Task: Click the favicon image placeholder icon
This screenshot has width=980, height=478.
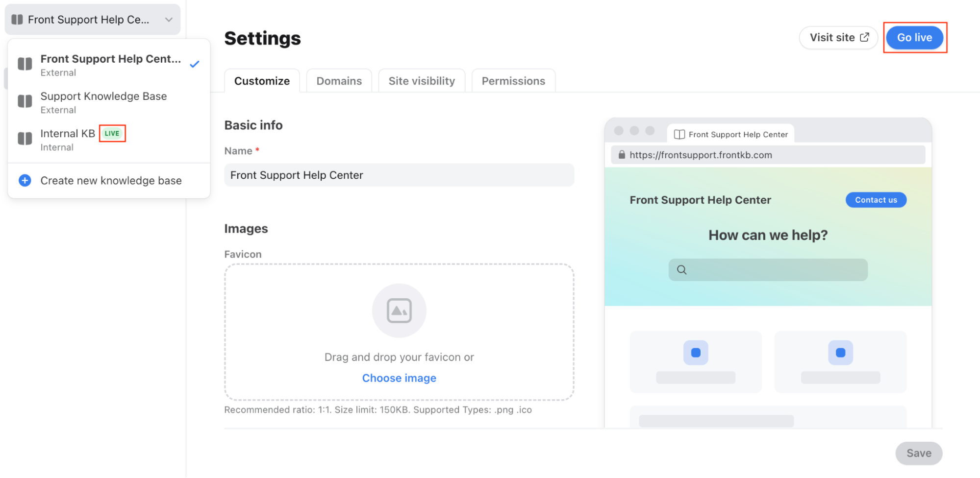Action: coord(399,311)
